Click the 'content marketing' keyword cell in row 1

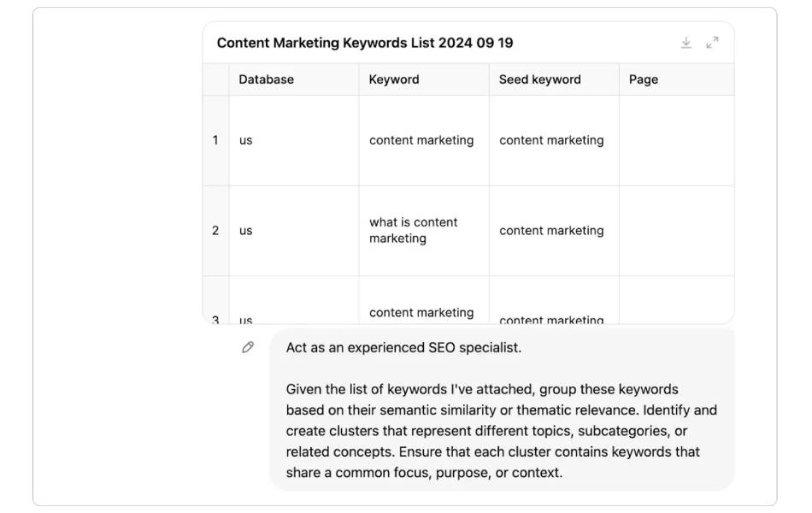pos(424,140)
